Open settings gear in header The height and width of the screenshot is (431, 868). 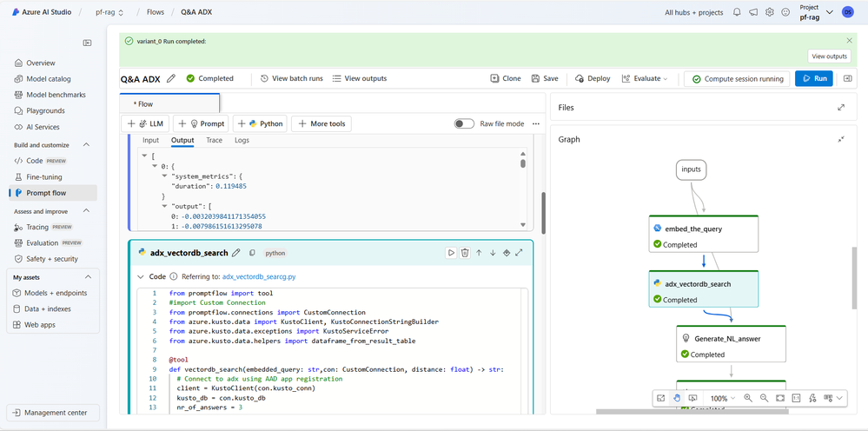(x=769, y=12)
